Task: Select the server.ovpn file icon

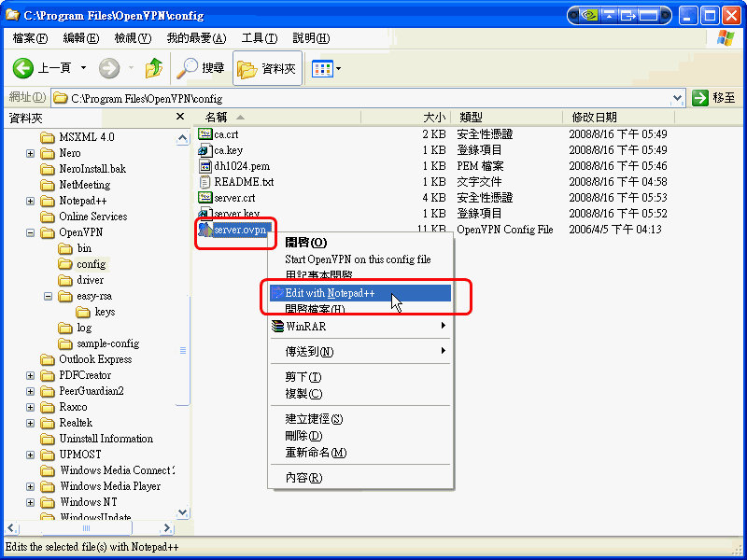Action: pos(204,230)
